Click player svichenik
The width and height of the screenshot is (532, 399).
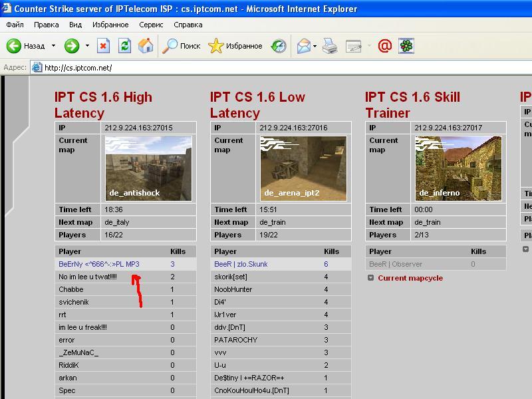[x=74, y=302]
